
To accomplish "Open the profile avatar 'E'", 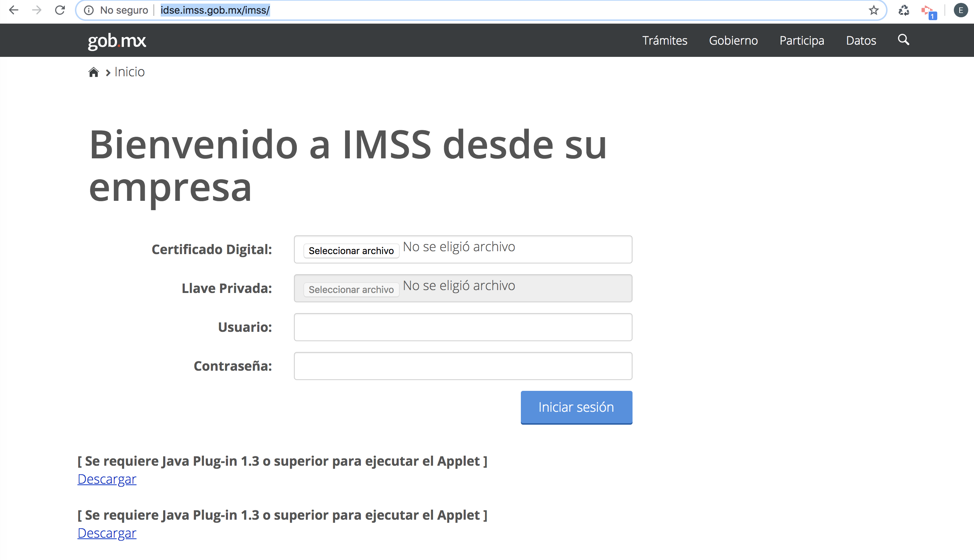I will [961, 10].
